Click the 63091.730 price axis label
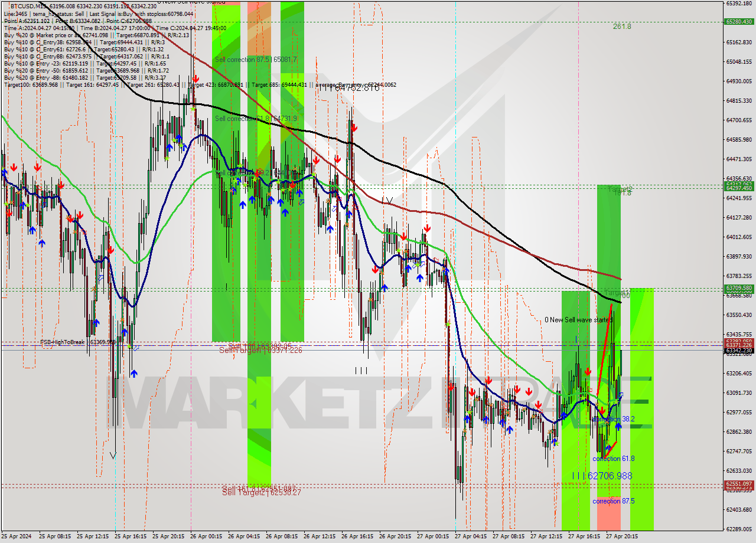Screen dimensions: 756x543 [738, 392]
